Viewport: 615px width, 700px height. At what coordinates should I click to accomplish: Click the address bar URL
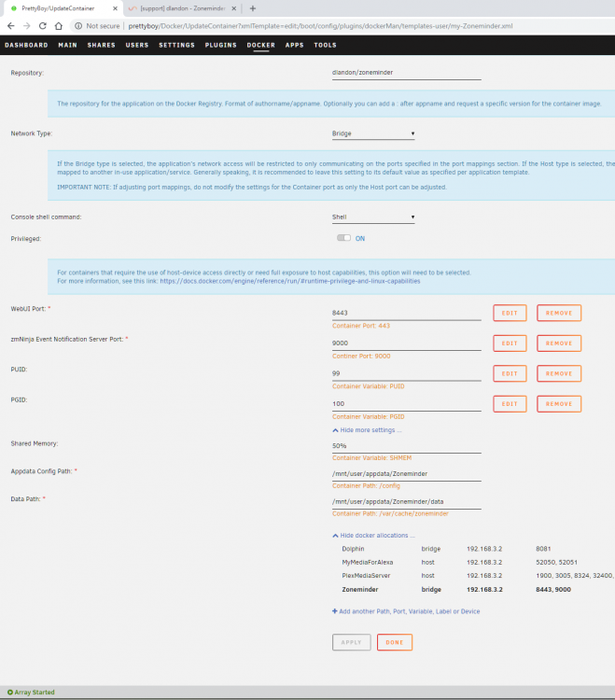(320, 26)
